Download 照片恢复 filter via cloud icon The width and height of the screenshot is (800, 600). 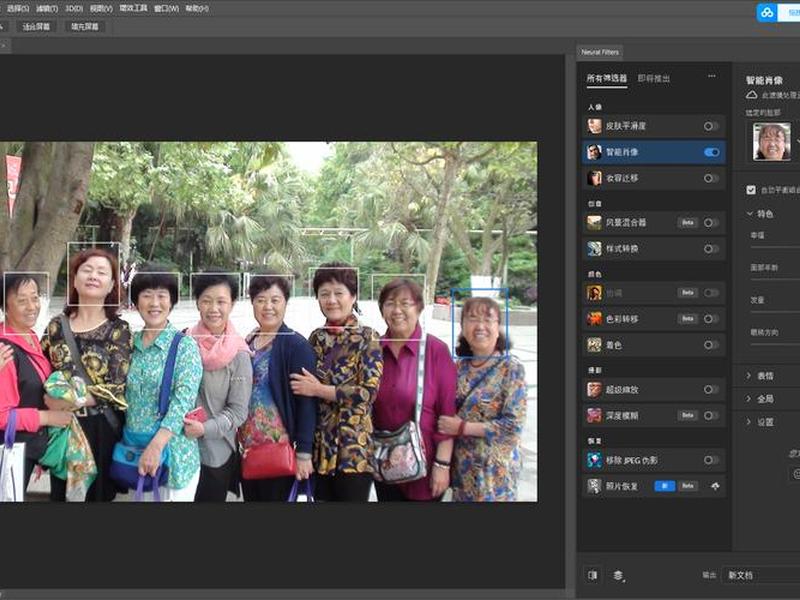715,486
